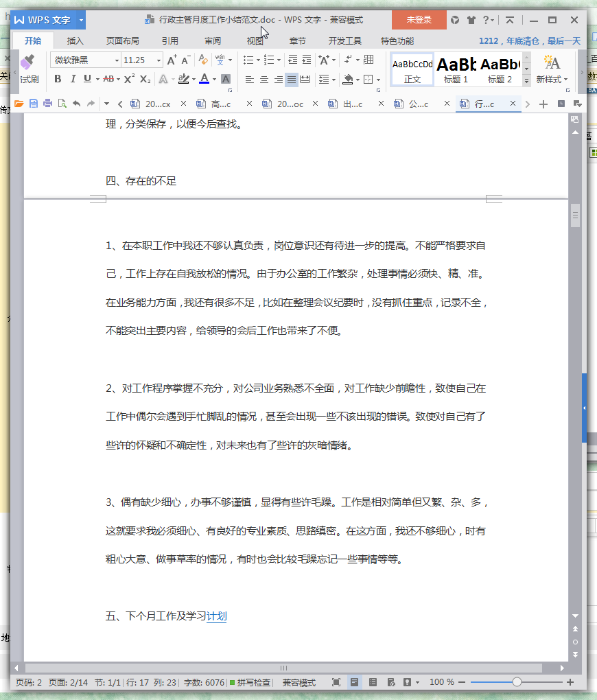Expand the borders dropdown arrow
This screenshot has width=597, height=700.
coord(379,80)
